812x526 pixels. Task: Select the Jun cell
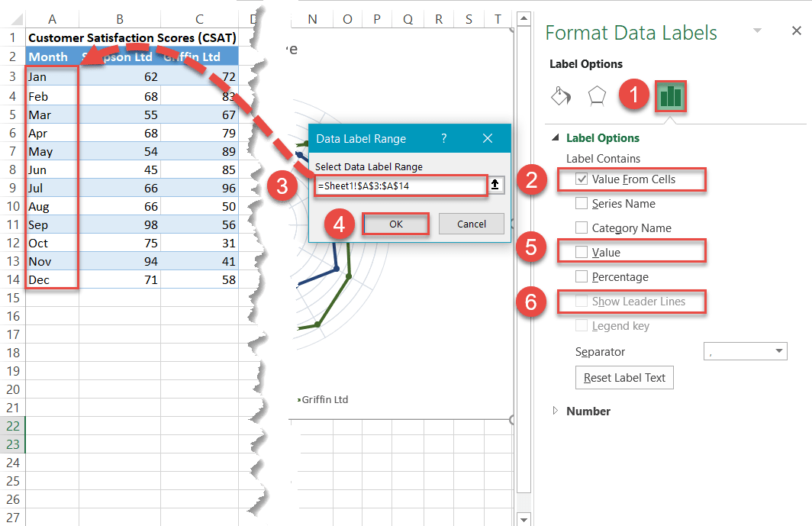coord(53,169)
